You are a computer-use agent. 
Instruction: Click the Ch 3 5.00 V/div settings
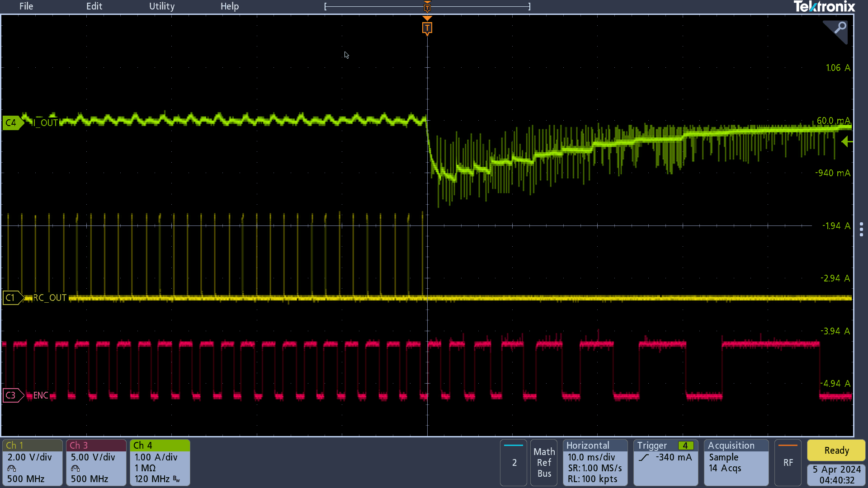click(95, 462)
